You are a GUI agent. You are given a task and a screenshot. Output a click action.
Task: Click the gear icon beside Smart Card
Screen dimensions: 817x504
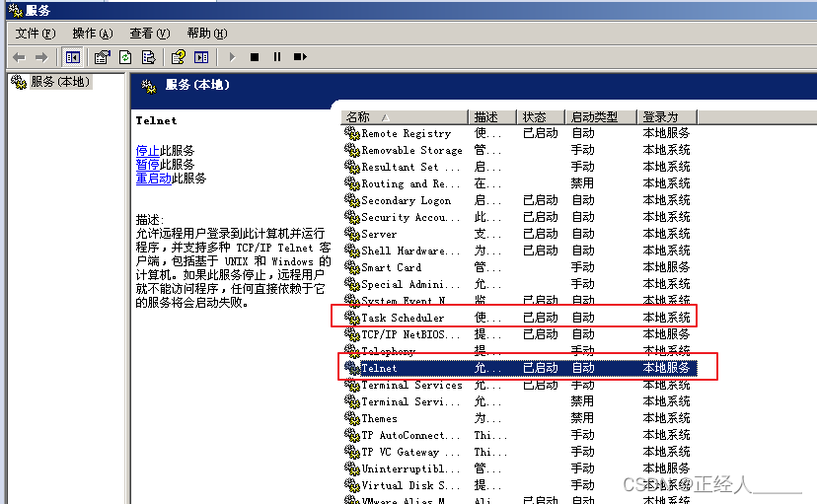(351, 267)
